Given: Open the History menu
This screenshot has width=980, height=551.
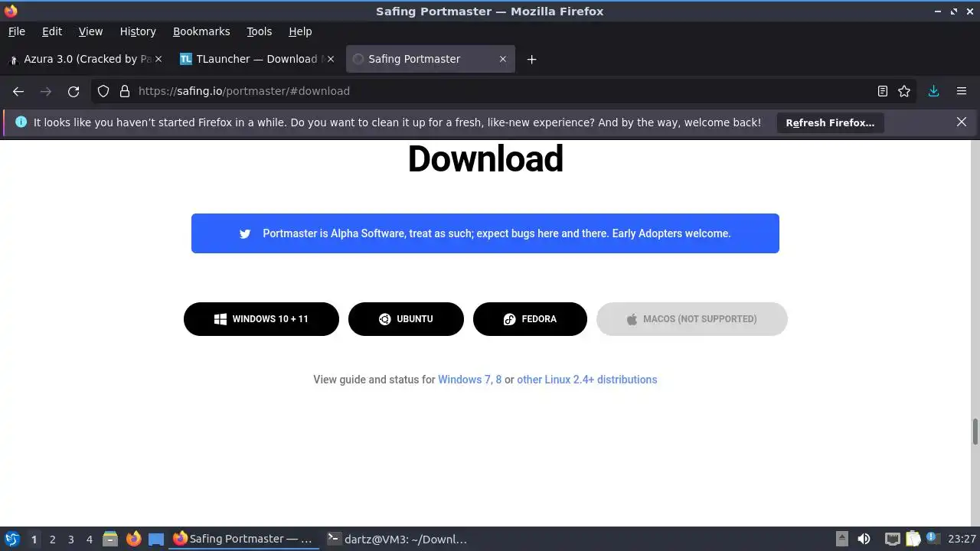Looking at the screenshot, I should (x=138, y=31).
